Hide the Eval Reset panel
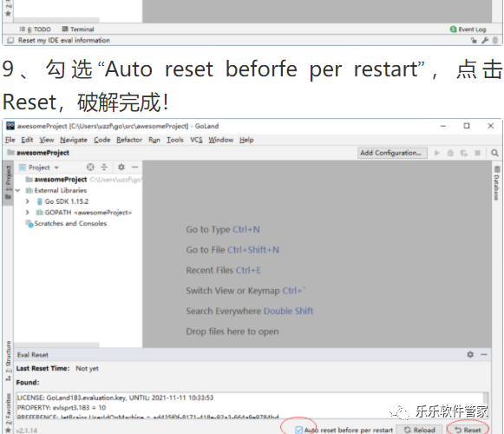Viewport: 504px width, 434px height. [484, 354]
